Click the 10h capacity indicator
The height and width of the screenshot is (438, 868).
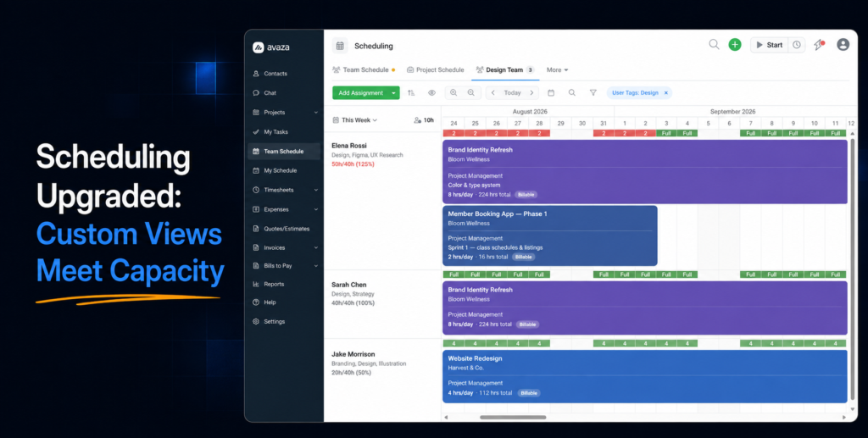[424, 120]
